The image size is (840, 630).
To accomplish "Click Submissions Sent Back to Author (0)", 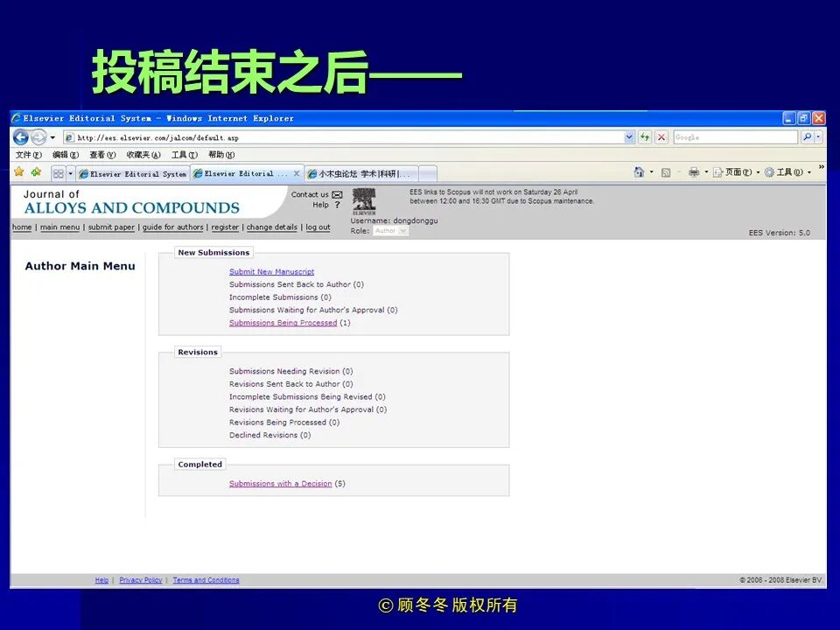I will 297,284.
